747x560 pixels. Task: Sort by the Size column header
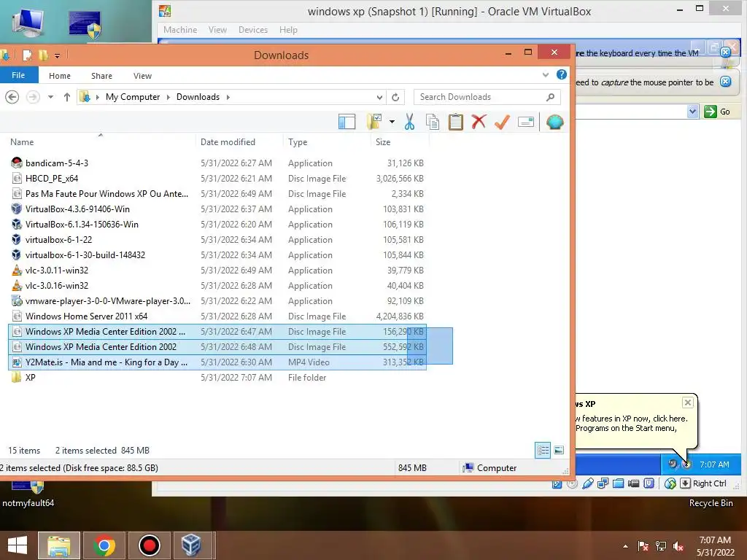383,142
